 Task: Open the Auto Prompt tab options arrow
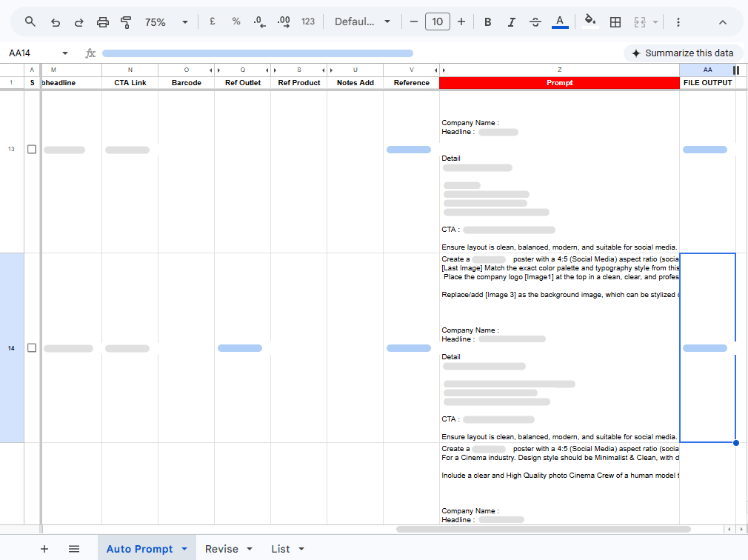point(184,549)
